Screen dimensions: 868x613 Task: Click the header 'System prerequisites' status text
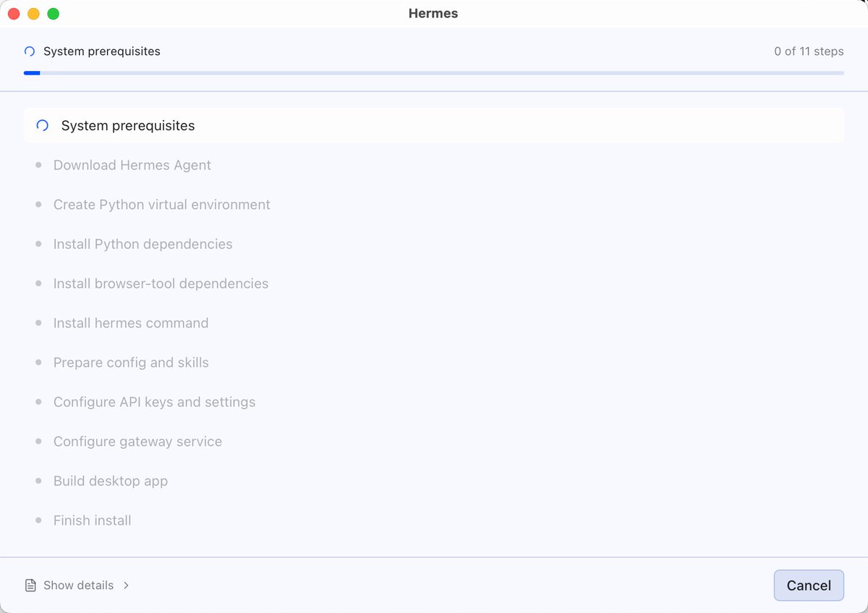102,51
